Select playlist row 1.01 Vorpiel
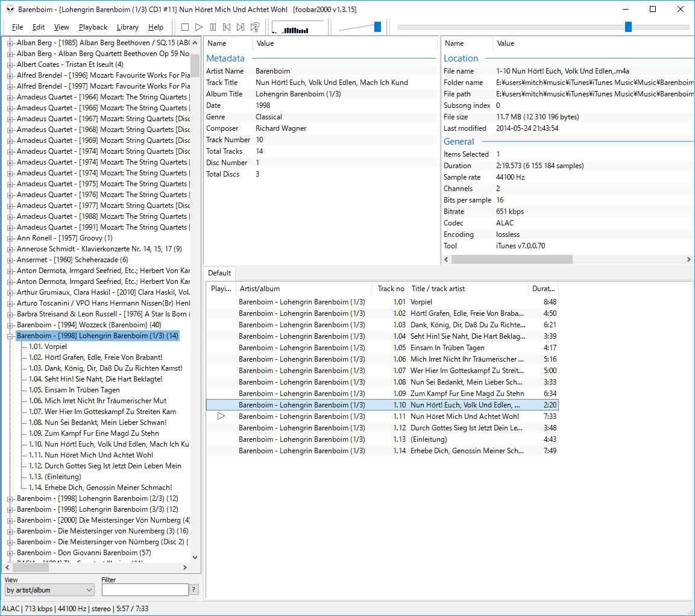The image size is (695, 616). point(382,302)
